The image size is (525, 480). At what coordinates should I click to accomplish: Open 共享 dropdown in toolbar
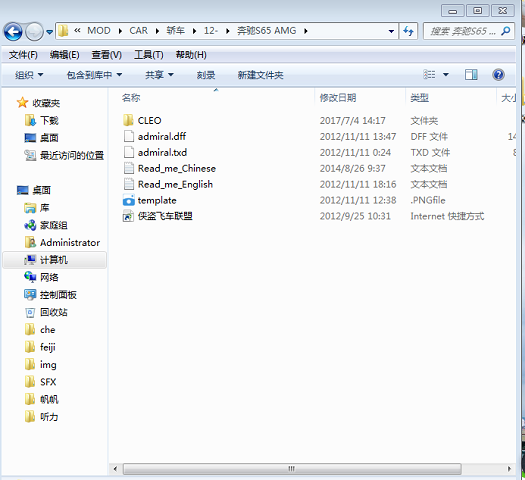point(159,75)
